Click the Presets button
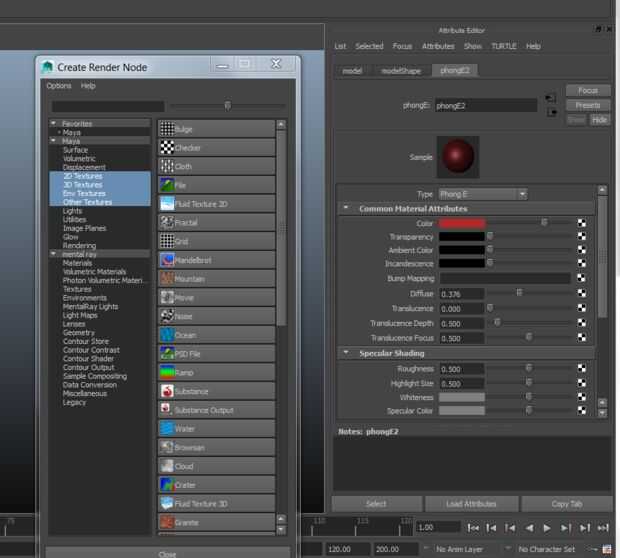 click(588, 105)
